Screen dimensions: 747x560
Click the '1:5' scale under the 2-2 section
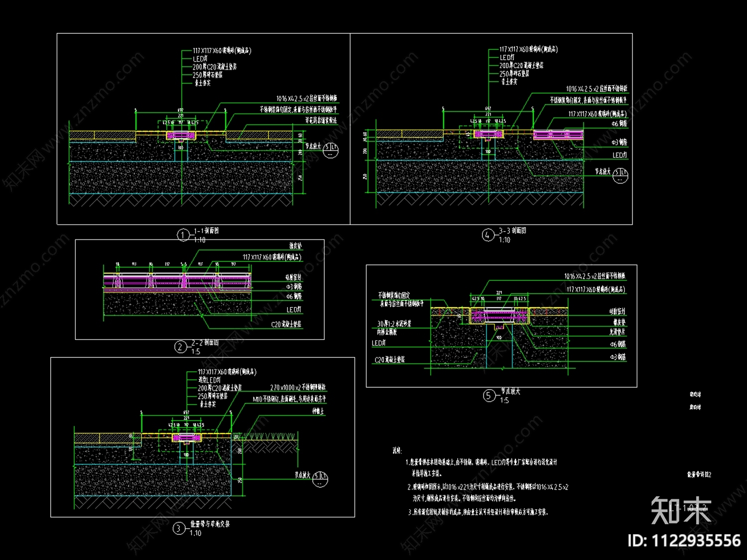[196, 351]
